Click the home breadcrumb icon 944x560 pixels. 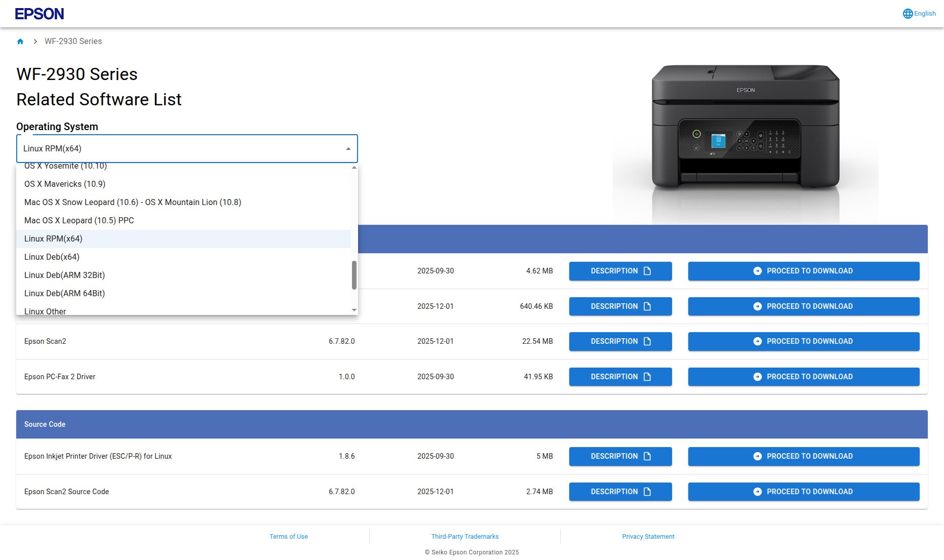tap(20, 42)
